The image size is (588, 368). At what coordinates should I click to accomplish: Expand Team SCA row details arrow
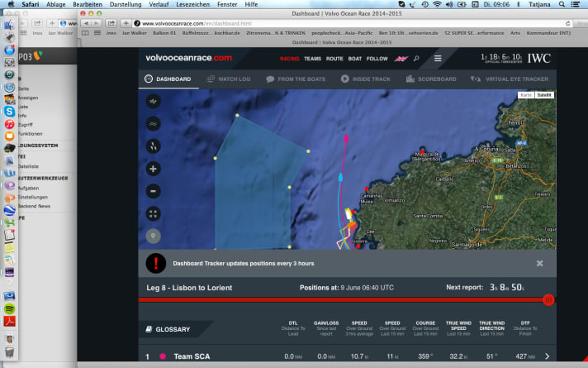click(548, 356)
